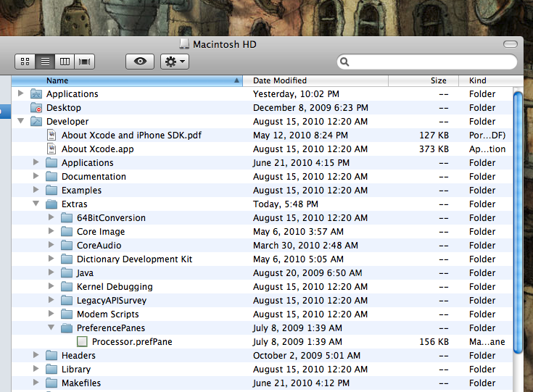Select the Desktop folder icon

36,108
